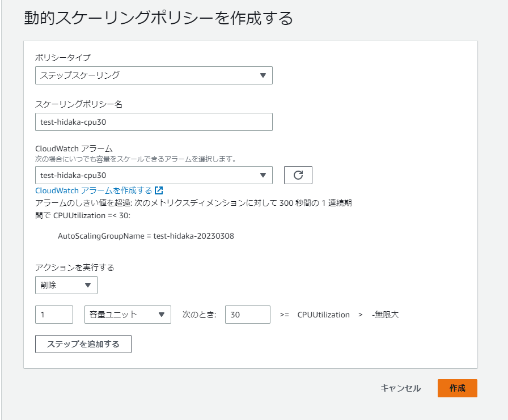Click the 動的スケーリングポリシーを作成する heading
Image resolution: width=508 pixels, height=420 pixels.
click(x=158, y=18)
